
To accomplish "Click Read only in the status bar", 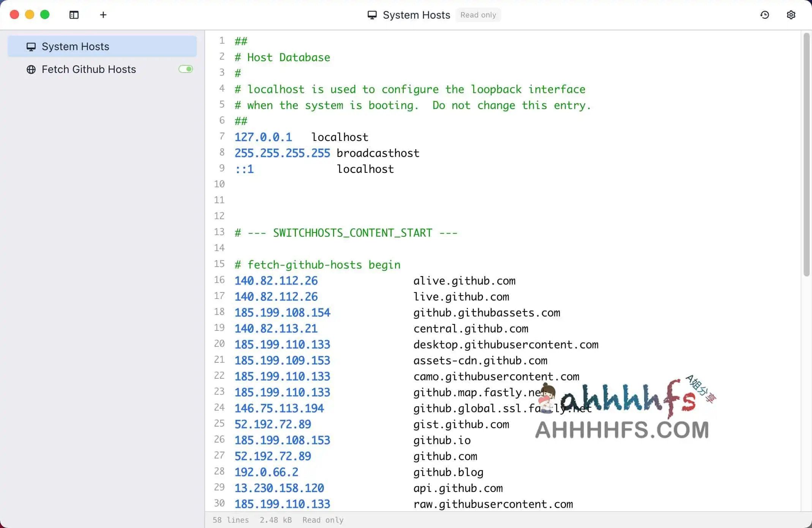I will point(323,520).
